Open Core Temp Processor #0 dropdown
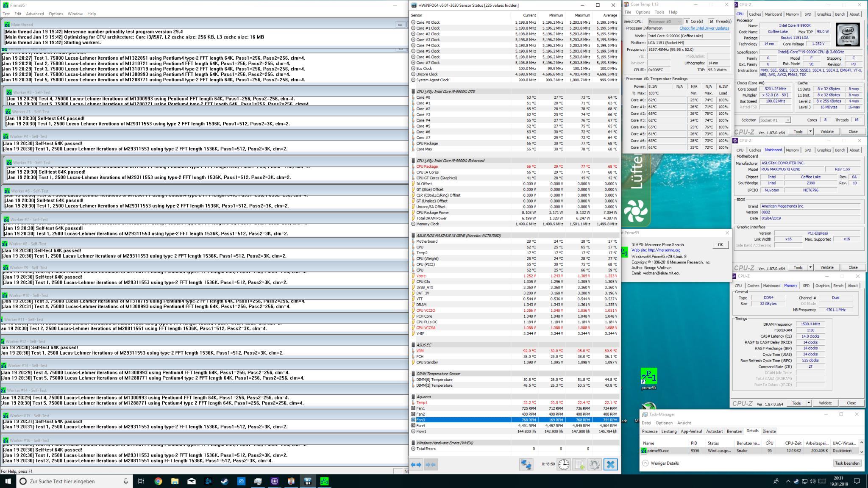This screenshot has height=488, width=868. click(664, 21)
